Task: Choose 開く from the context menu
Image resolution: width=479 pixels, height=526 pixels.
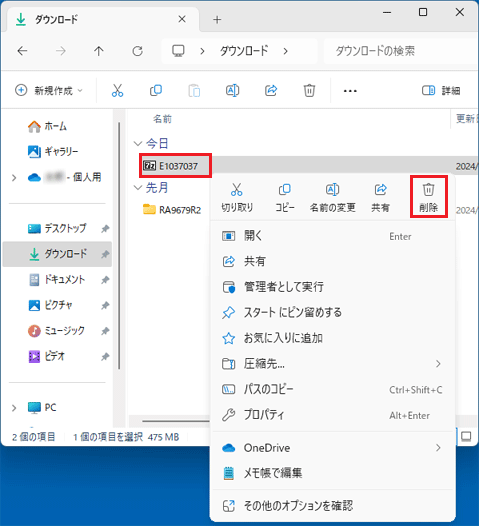Action: [332, 236]
